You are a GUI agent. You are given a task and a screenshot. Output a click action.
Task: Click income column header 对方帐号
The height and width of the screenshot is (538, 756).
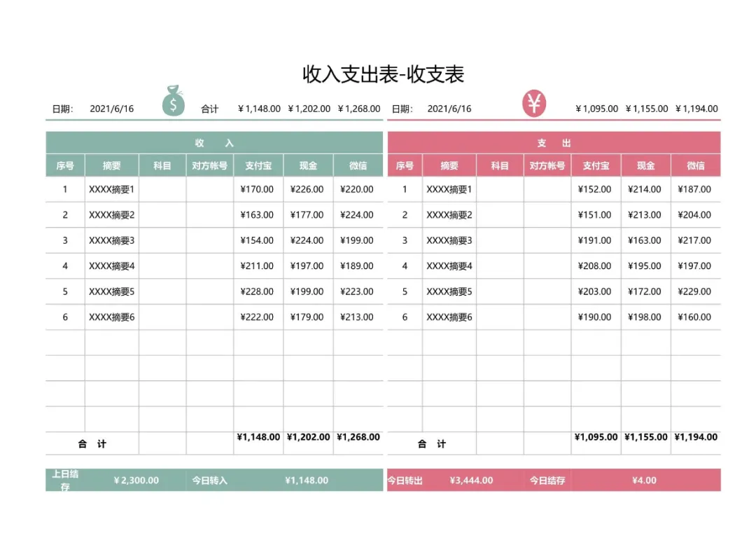click(210, 165)
